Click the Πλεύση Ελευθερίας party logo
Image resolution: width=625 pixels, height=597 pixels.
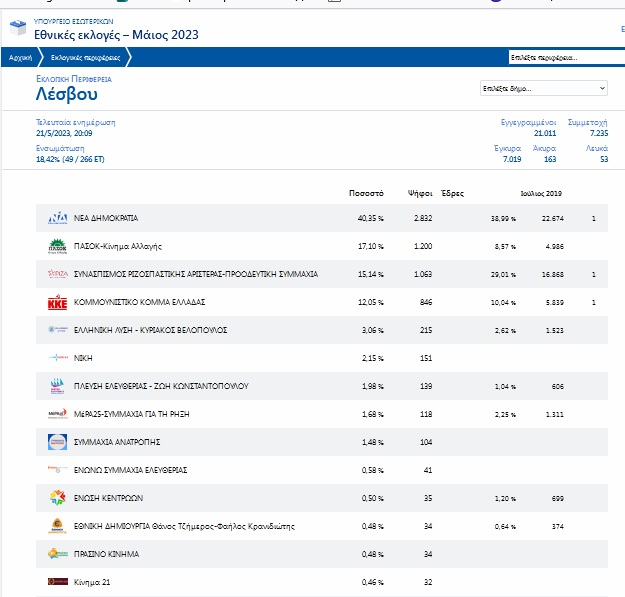pos(57,386)
